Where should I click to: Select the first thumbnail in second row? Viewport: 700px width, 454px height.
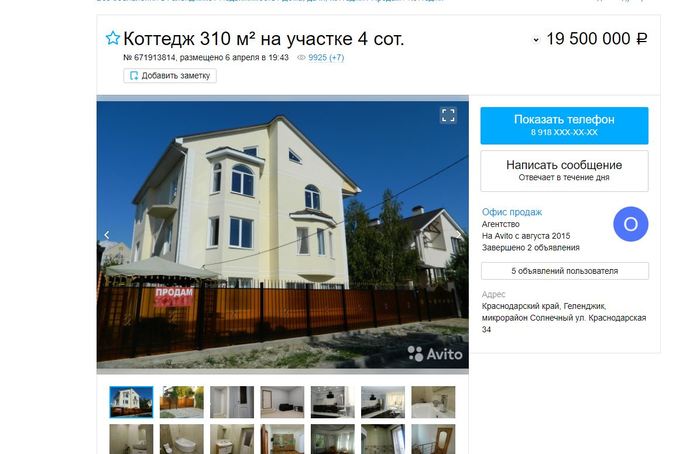(x=131, y=439)
